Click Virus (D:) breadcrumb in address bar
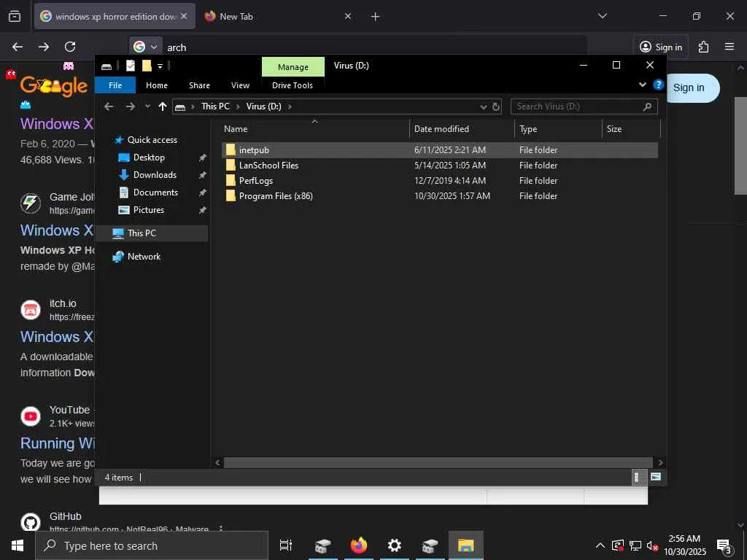Image resolution: width=747 pixels, height=560 pixels. (263, 106)
